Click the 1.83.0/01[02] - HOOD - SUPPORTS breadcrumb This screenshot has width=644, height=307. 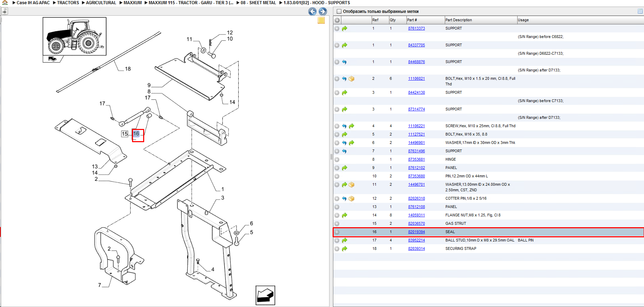tap(317, 3)
